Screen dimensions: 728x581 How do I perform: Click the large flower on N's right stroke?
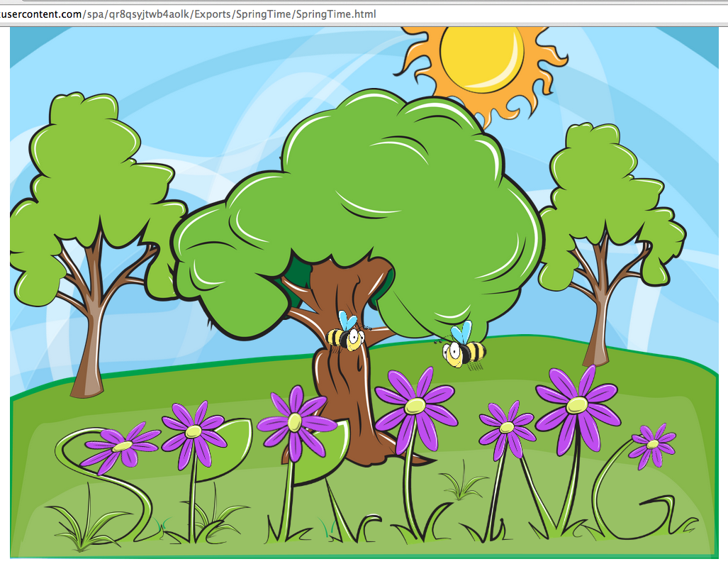click(x=577, y=404)
